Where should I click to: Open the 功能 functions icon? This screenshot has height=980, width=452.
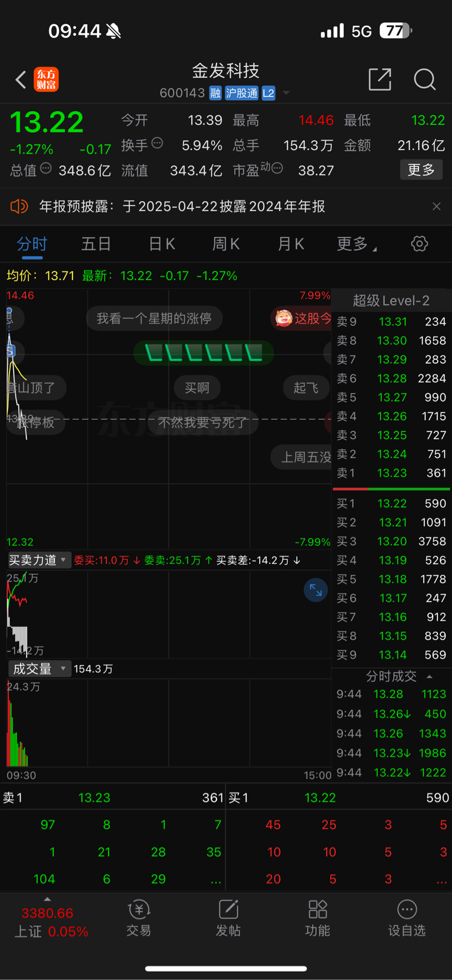click(x=318, y=918)
